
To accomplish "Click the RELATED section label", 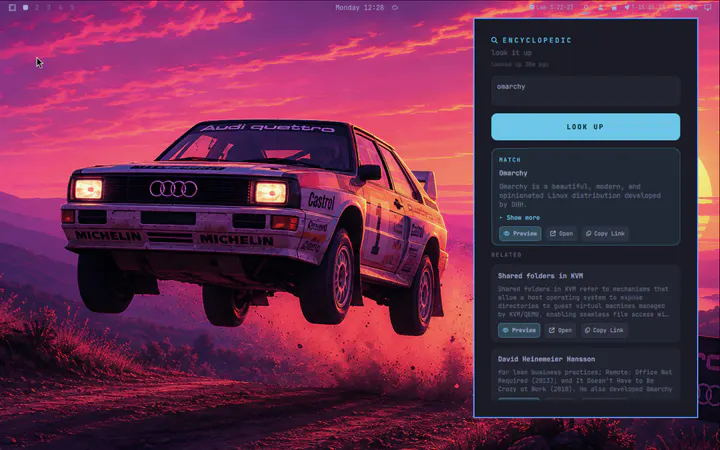I will 506,255.
